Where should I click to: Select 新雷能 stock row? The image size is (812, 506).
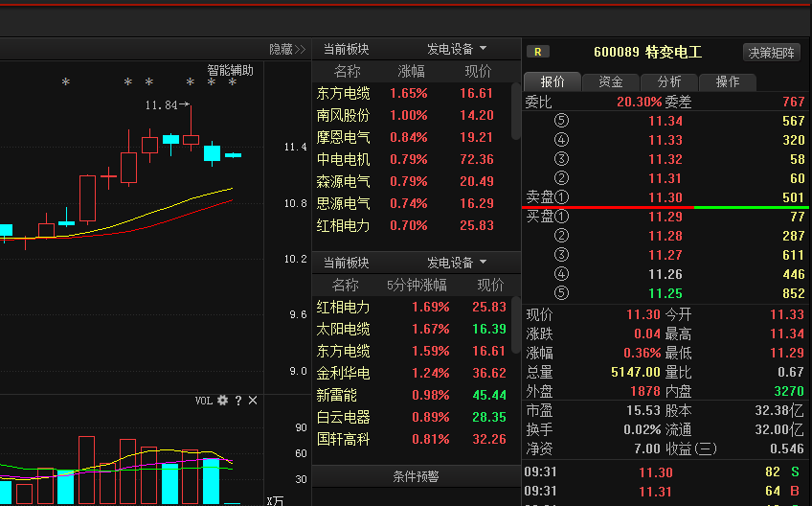pos(411,395)
